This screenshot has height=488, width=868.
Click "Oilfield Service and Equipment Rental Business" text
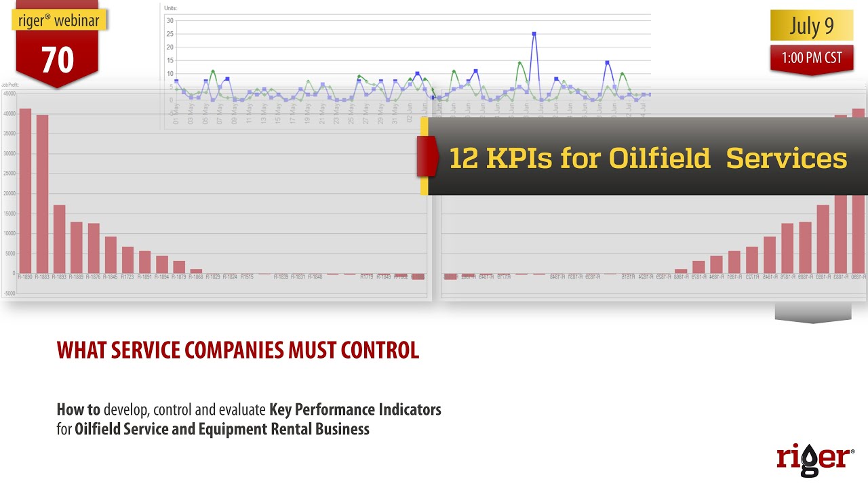(222, 429)
